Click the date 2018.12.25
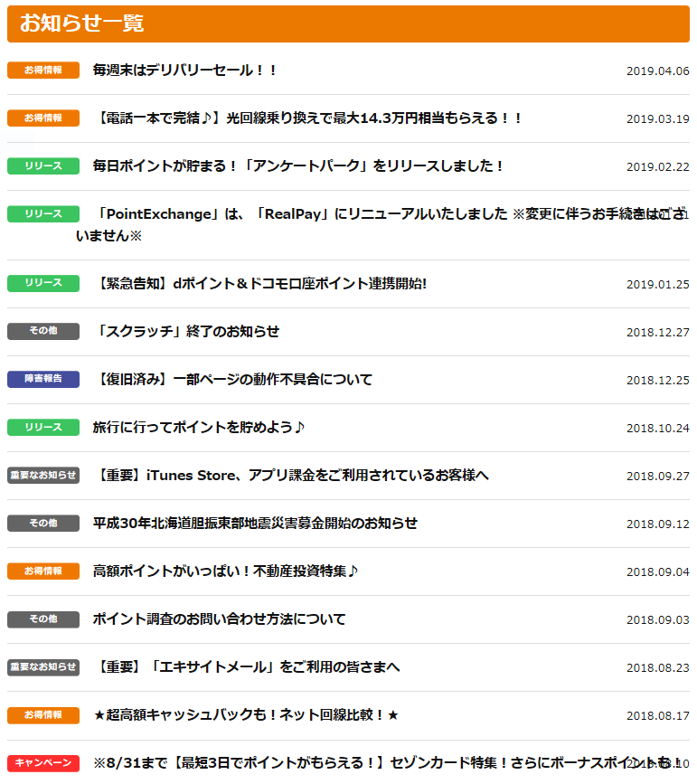 [658, 381]
